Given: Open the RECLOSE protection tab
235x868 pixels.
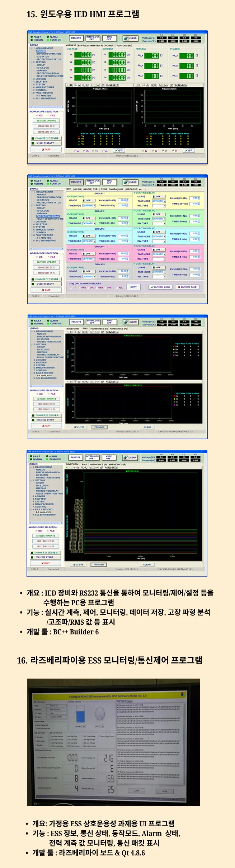Looking at the screenshot, I should pos(132,189).
